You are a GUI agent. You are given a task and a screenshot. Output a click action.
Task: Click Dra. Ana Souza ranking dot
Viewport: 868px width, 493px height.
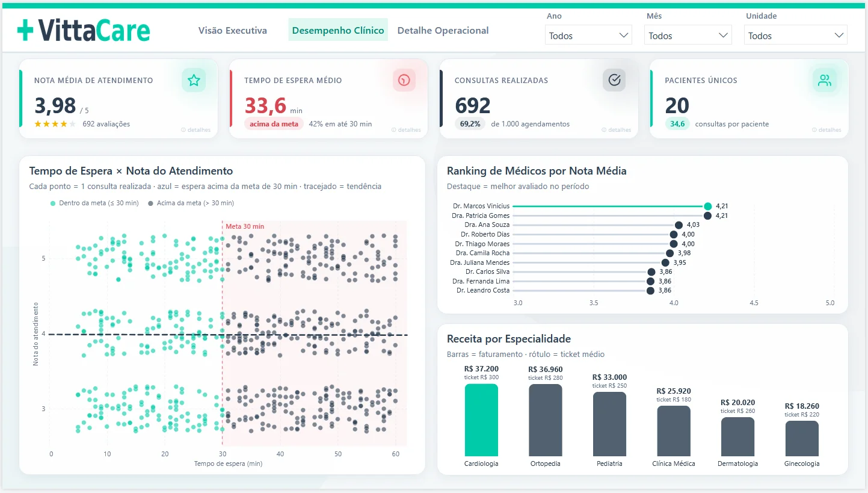tap(679, 225)
